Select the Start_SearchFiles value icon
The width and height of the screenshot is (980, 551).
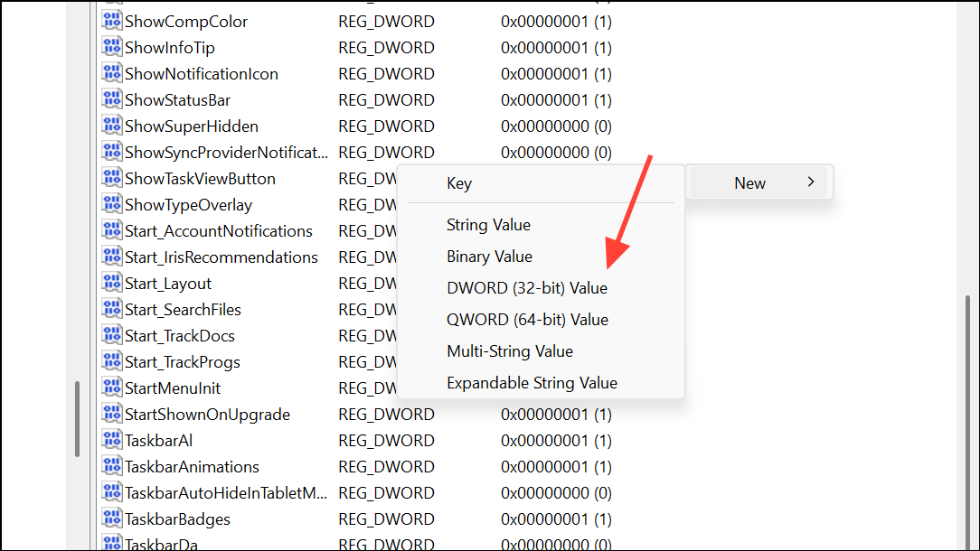(111, 309)
